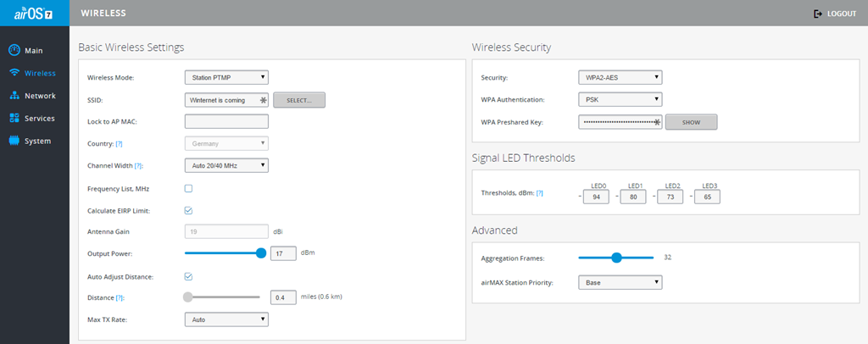This screenshot has height=344, width=868.
Task: Open the Max TX Rate dropdown
Action: (226, 319)
